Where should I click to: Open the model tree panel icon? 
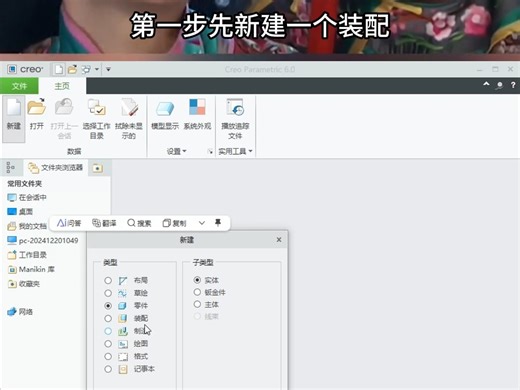(11, 167)
